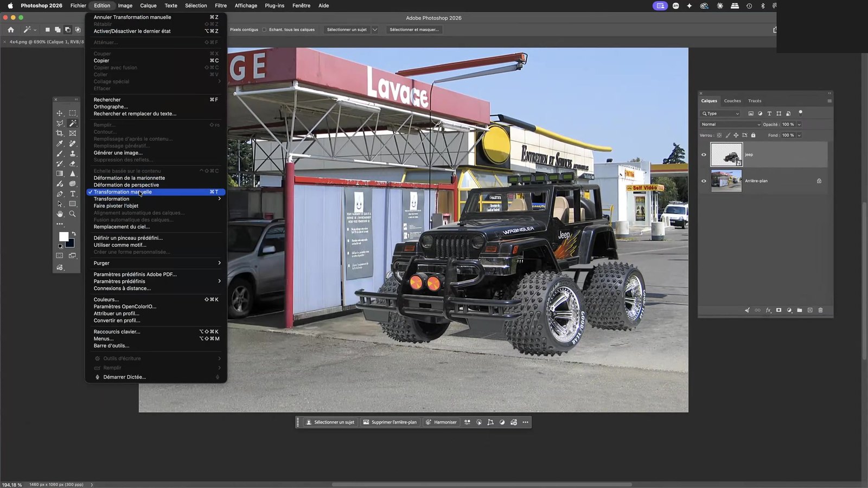Screen dimensions: 868x488
Task: Select the Clone Stamp tool
Action: [x=73, y=153]
